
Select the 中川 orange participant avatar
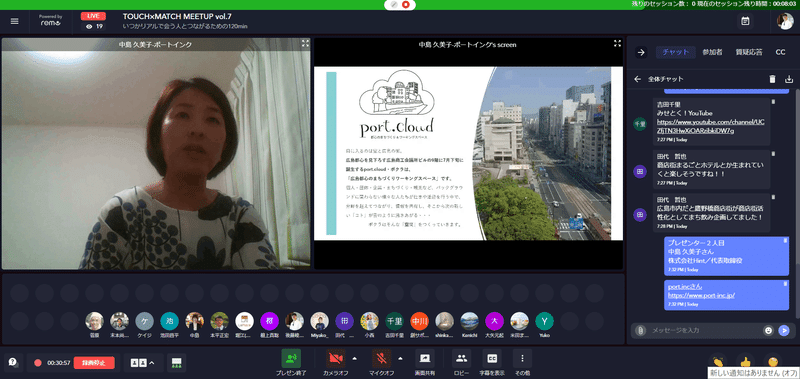click(419, 321)
